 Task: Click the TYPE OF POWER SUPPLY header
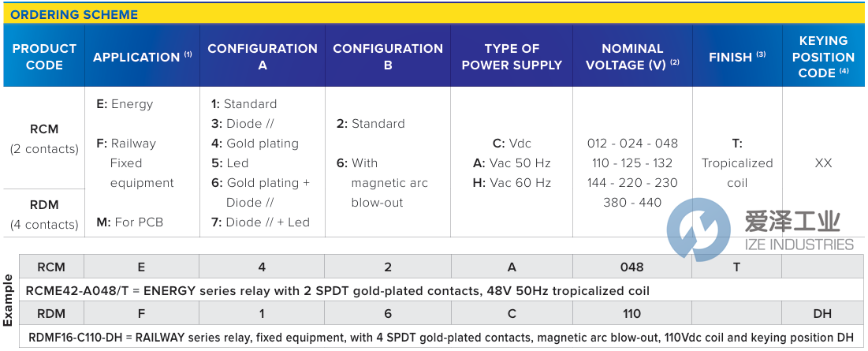pos(512,57)
